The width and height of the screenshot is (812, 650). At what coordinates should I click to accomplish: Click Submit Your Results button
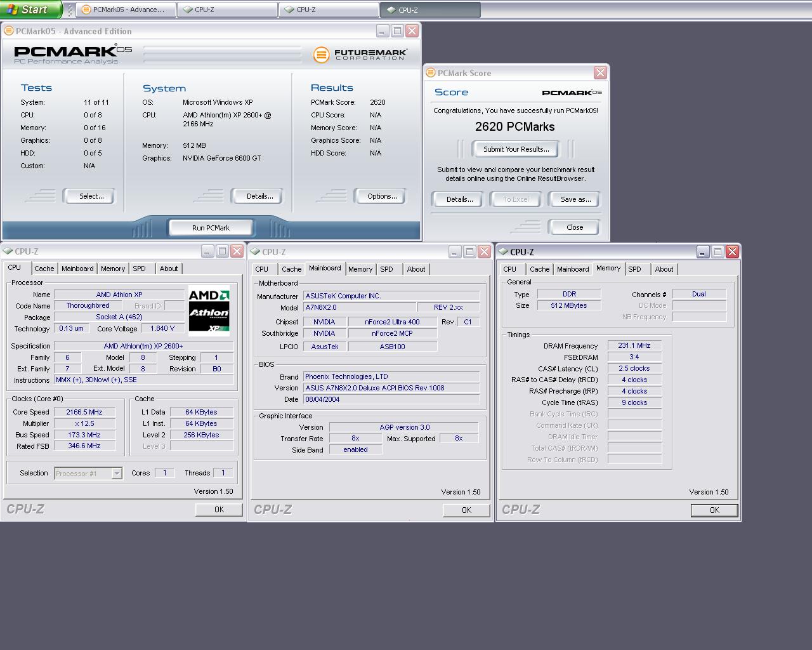pos(516,149)
